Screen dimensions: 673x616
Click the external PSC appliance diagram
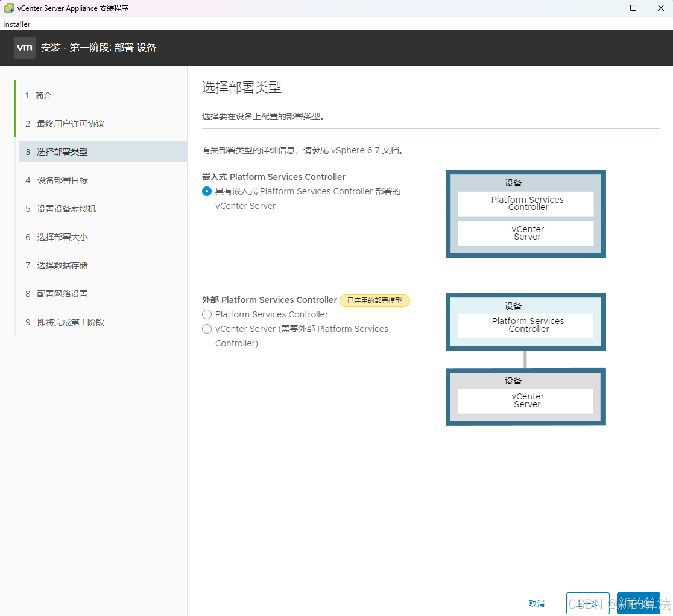[526, 322]
